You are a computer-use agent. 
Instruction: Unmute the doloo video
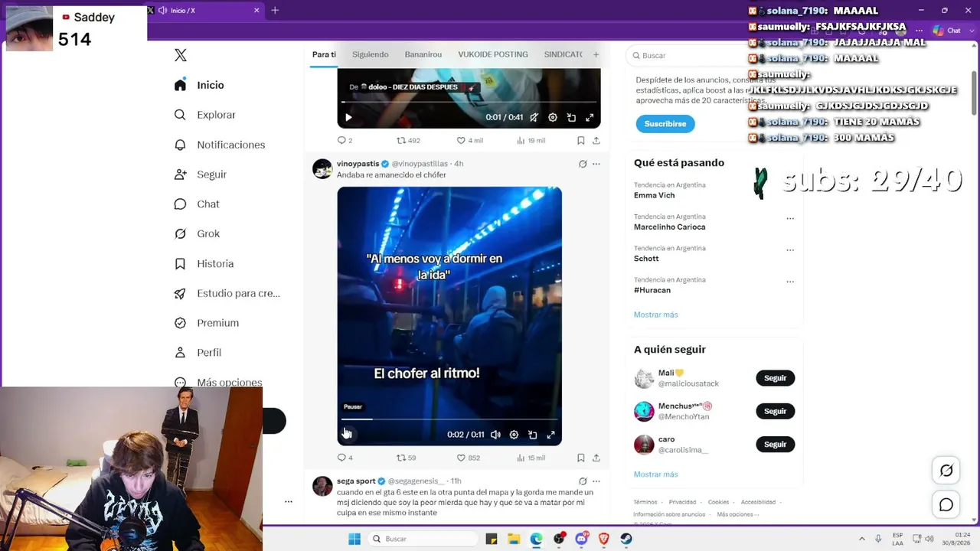[x=534, y=117]
